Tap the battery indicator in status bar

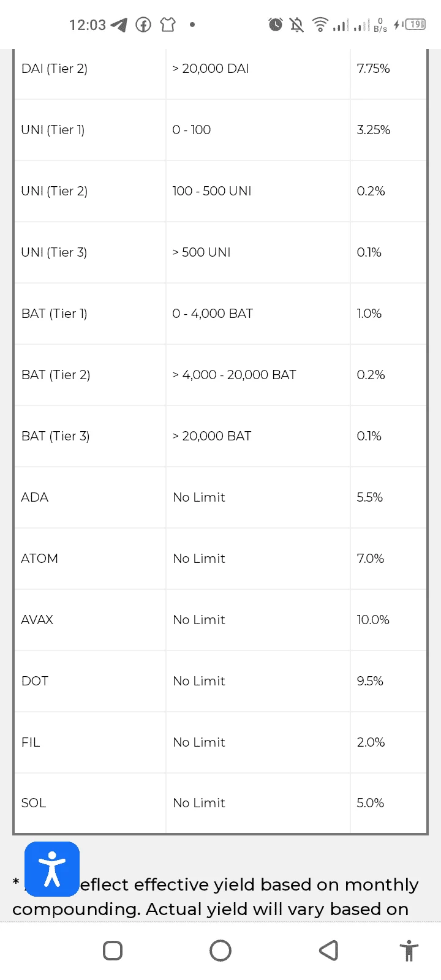[x=416, y=24]
